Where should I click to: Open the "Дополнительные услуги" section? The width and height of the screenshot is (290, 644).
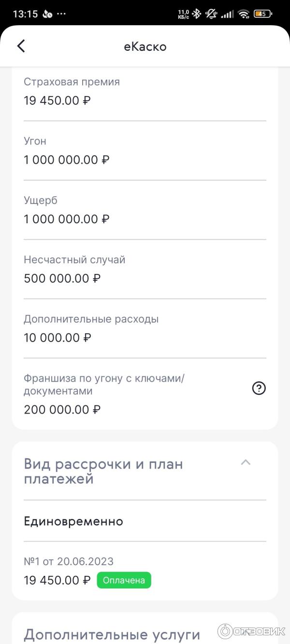coord(112,634)
